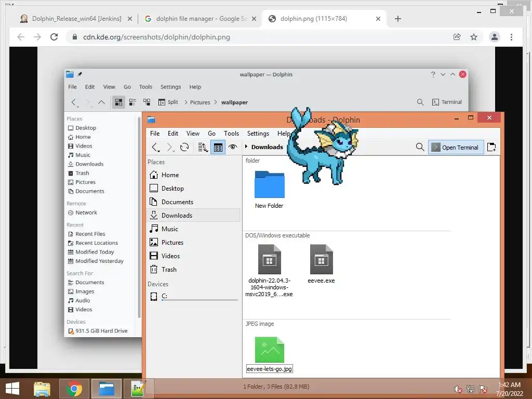This screenshot has width=532, height=399.
Task: Select the eevee.exe file icon
Action: point(321,259)
